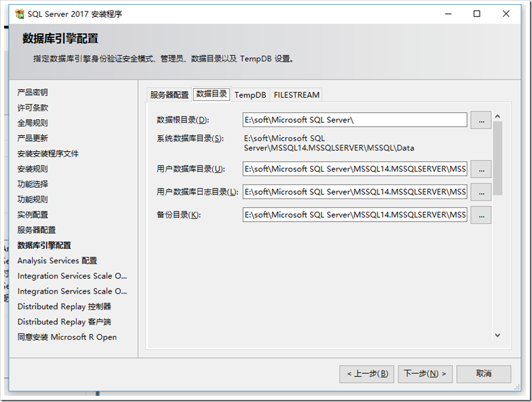This screenshot has width=532, height=402.
Task: Click the vertical scrollbar thumb in data panel
Action: tap(497, 158)
